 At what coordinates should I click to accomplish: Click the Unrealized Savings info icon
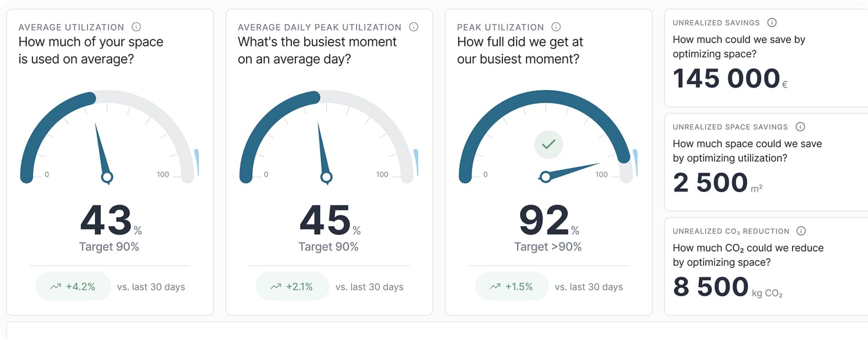point(772,23)
